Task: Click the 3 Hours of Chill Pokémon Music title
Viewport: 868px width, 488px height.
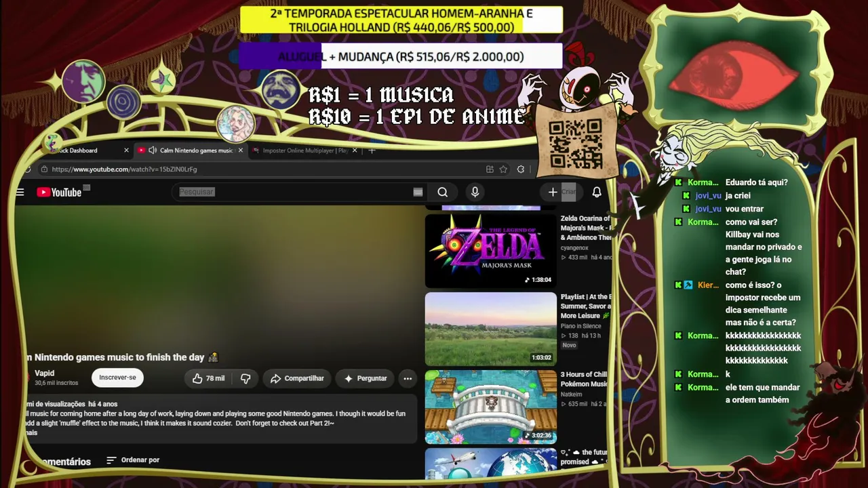Action: click(x=584, y=380)
